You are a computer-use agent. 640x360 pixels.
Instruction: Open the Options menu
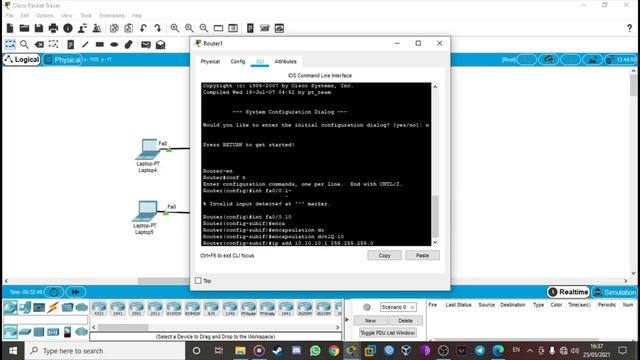[x=44, y=16]
